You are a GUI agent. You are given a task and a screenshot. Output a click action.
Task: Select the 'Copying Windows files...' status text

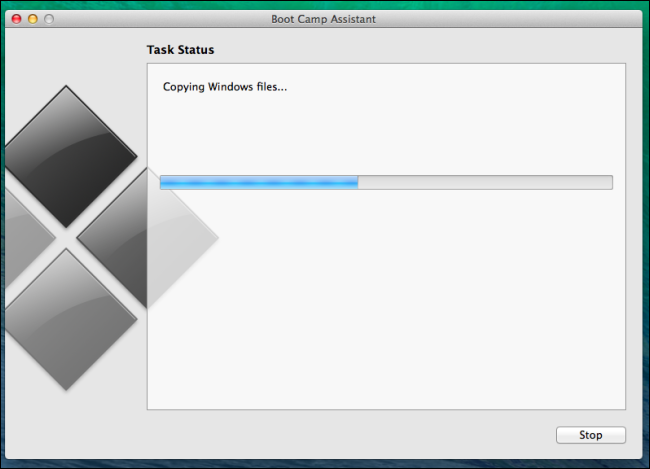[225, 87]
